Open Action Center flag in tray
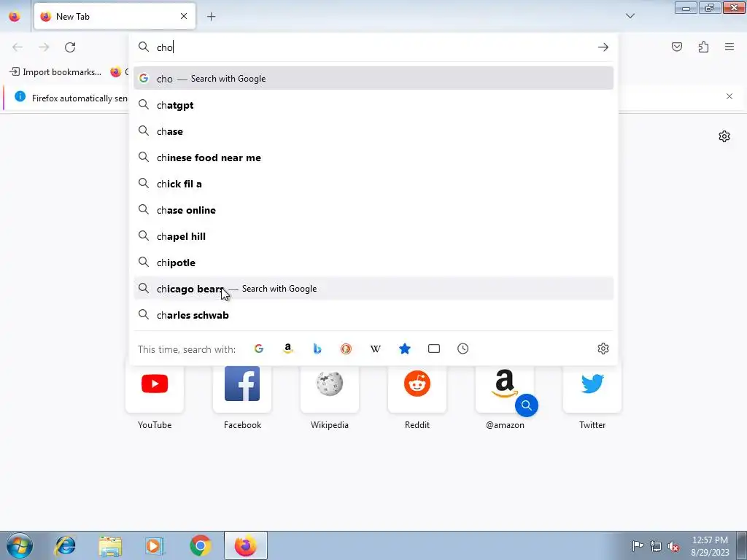Image resolution: width=747 pixels, height=560 pixels. 638,545
